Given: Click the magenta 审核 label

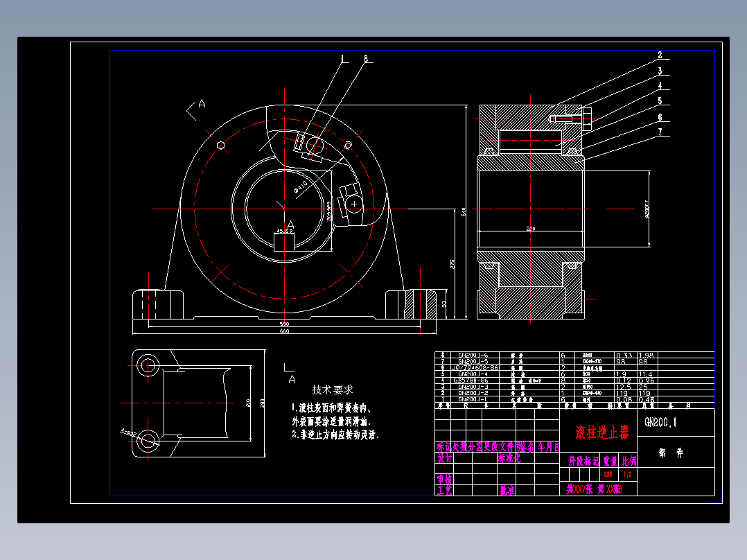Looking at the screenshot, I should tap(444, 479).
